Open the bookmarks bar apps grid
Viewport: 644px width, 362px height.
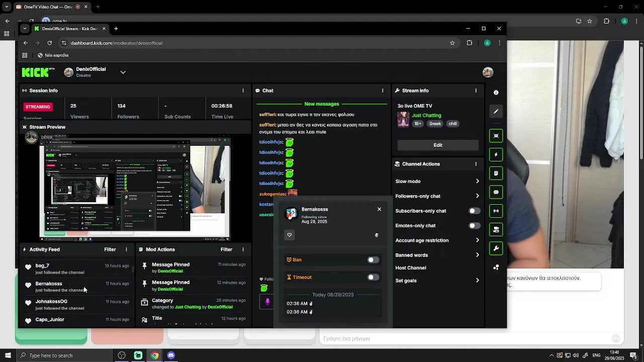tap(25, 55)
